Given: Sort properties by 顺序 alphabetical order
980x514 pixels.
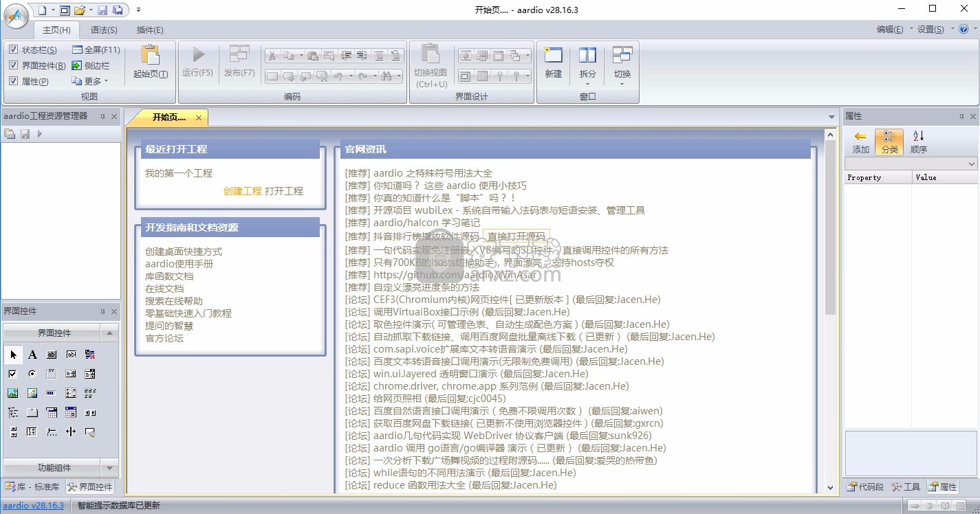Looking at the screenshot, I should [x=919, y=142].
